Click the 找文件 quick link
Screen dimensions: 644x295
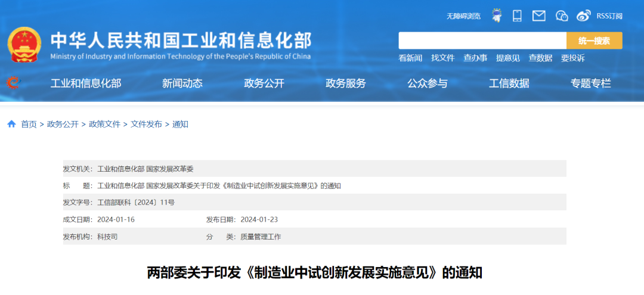[442, 58]
